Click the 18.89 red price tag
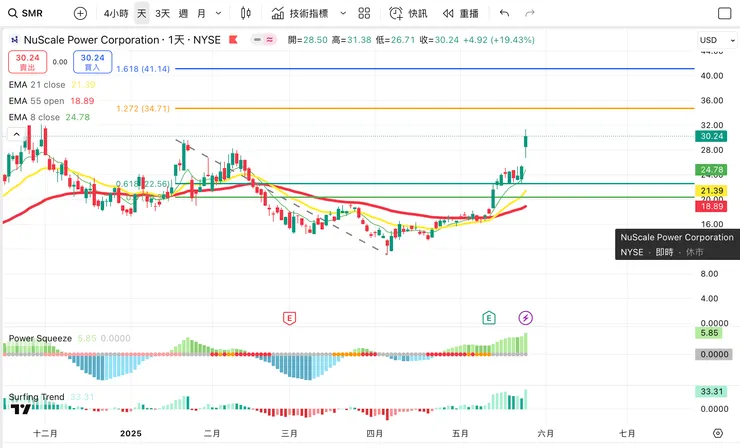The height and width of the screenshot is (448, 740). 711,206
